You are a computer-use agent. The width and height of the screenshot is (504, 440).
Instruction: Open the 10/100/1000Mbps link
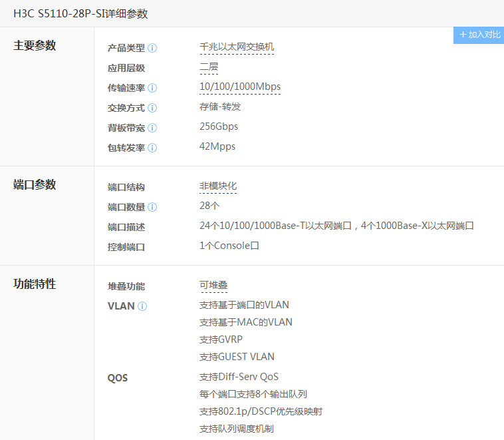[x=240, y=87]
